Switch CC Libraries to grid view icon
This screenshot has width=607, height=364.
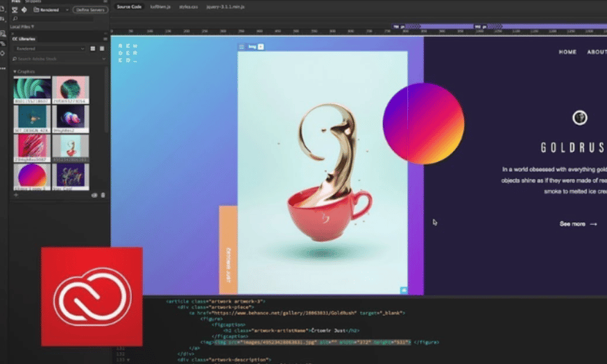[x=92, y=49]
